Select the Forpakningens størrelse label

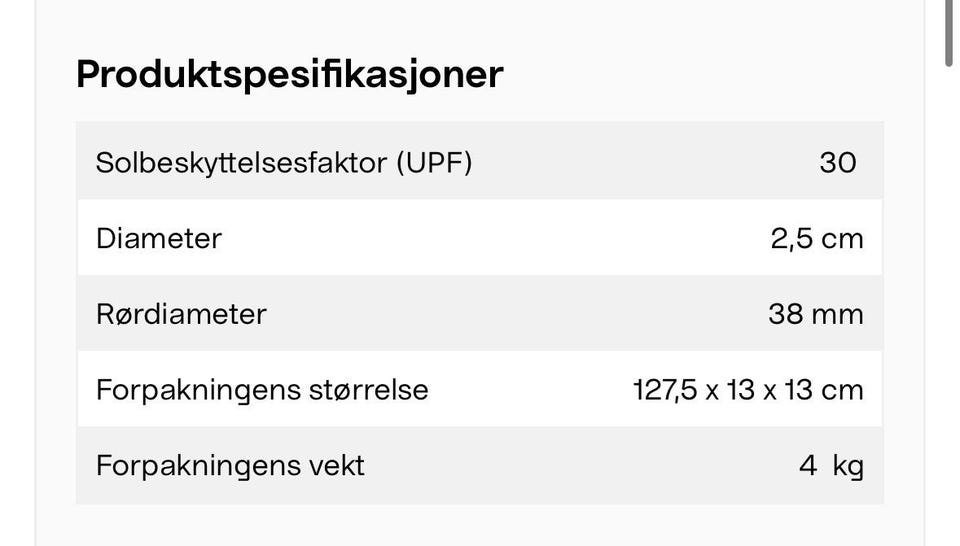click(x=262, y=390)
